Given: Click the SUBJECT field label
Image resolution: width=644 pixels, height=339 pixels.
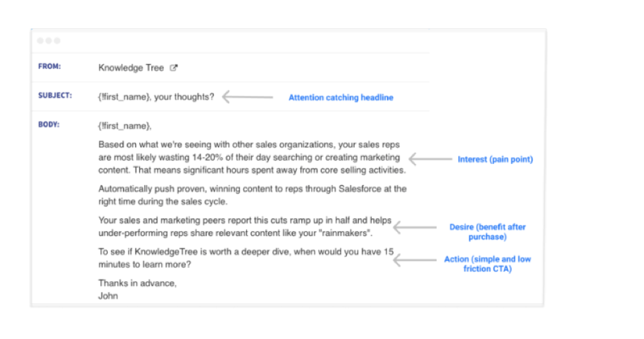Looking at the screenshot, I should pos(54,96).
